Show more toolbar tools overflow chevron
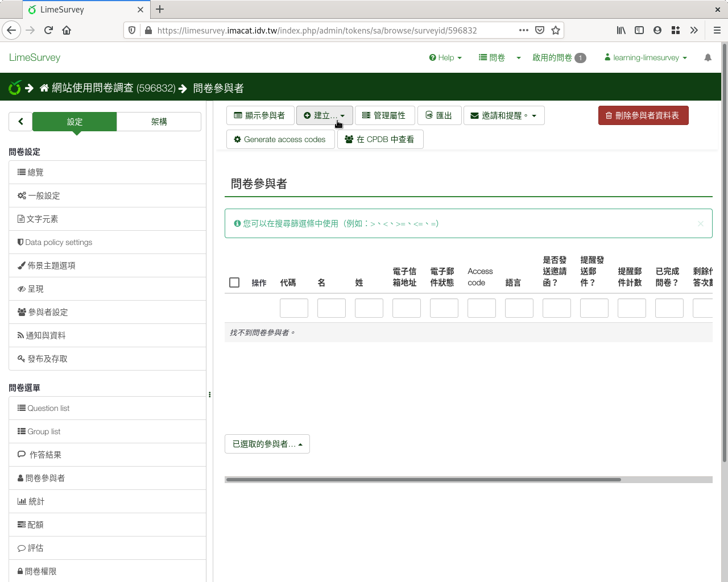This screenshot has width=728, height=582. pyautogui.click(x=694, y=30)
